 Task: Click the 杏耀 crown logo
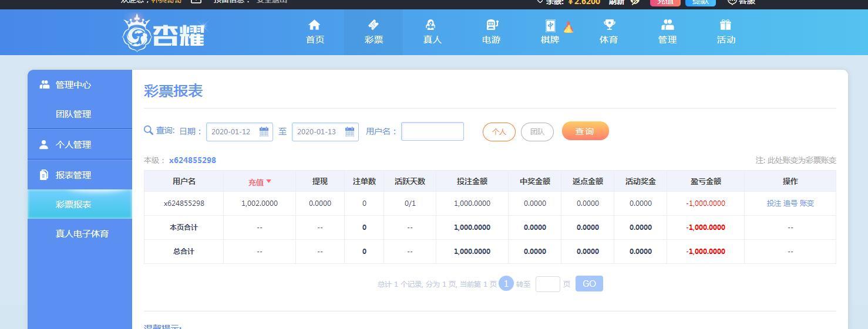[x=164, y=33]
